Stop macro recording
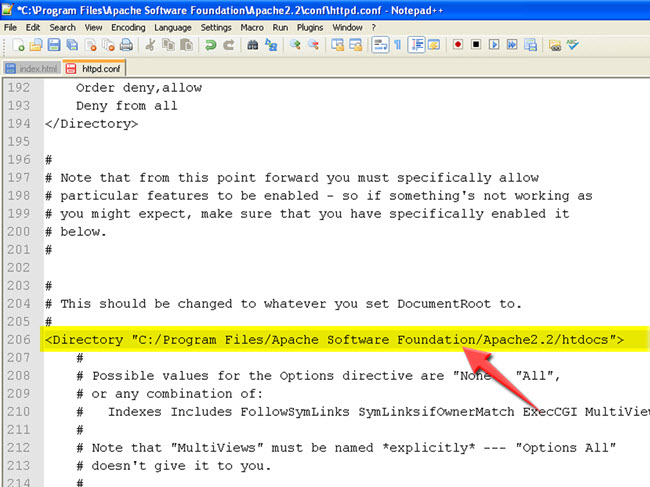The width and height of the screenshot is (650, 487). click(x=476, y=44)
